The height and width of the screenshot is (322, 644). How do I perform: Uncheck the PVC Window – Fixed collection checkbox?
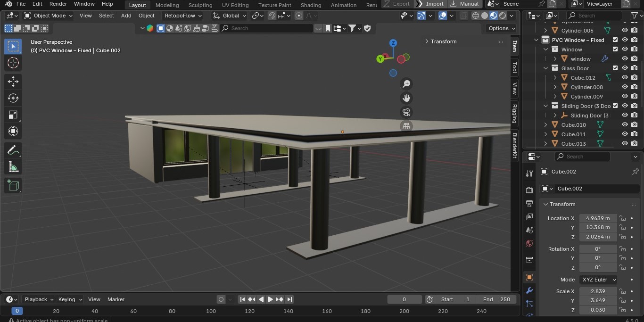pyautogui.click(x=615, y=40)
